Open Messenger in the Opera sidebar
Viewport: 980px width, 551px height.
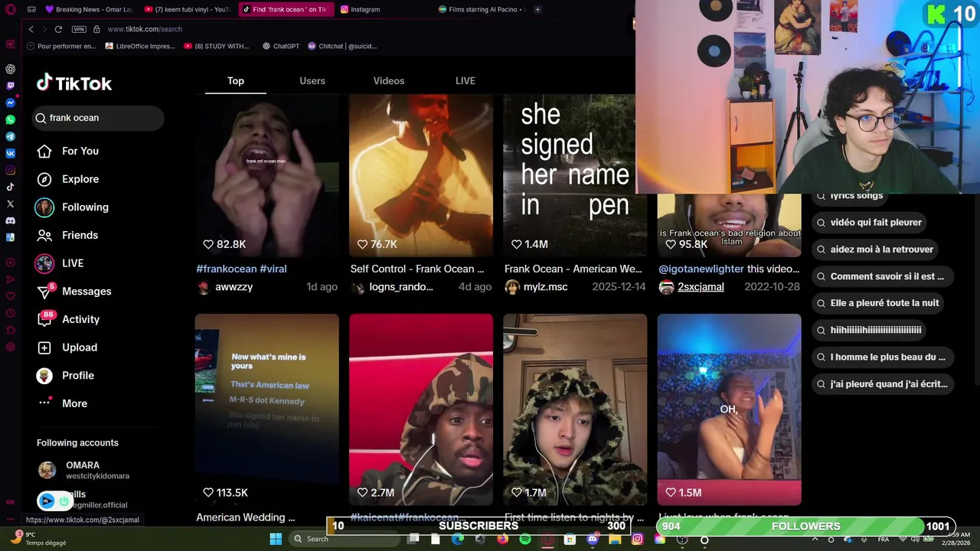[10, 103]
